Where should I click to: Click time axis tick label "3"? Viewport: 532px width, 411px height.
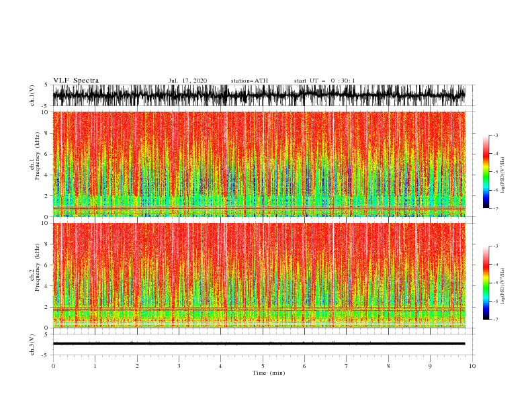click(179, 366)
